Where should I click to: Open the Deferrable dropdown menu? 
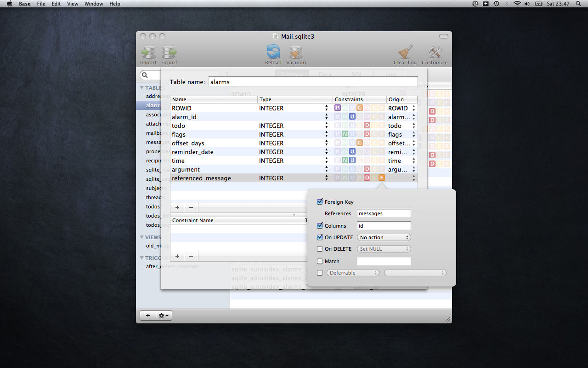click(x=353, y=272)
